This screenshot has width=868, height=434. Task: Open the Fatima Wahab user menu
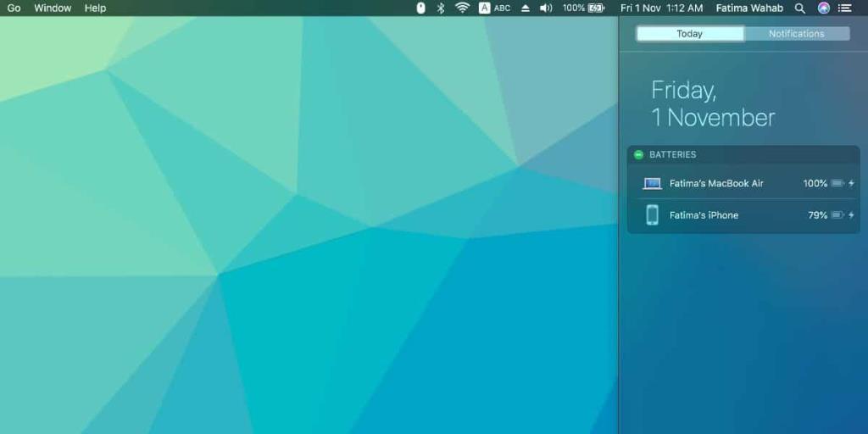click(x=749, y=8)
